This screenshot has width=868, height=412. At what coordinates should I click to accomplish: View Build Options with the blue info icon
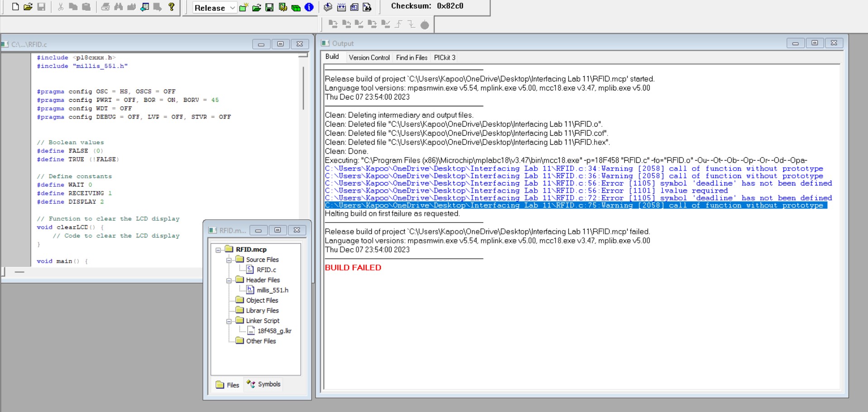[x=309, y=8]
